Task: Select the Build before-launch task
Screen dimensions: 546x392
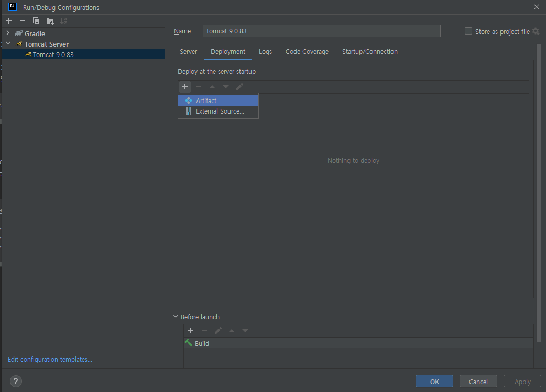Action: click(x=358, y=343)
